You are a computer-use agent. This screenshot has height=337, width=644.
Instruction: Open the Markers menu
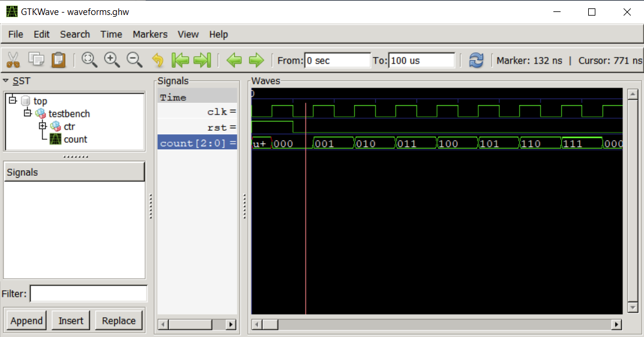coord(150,34)
